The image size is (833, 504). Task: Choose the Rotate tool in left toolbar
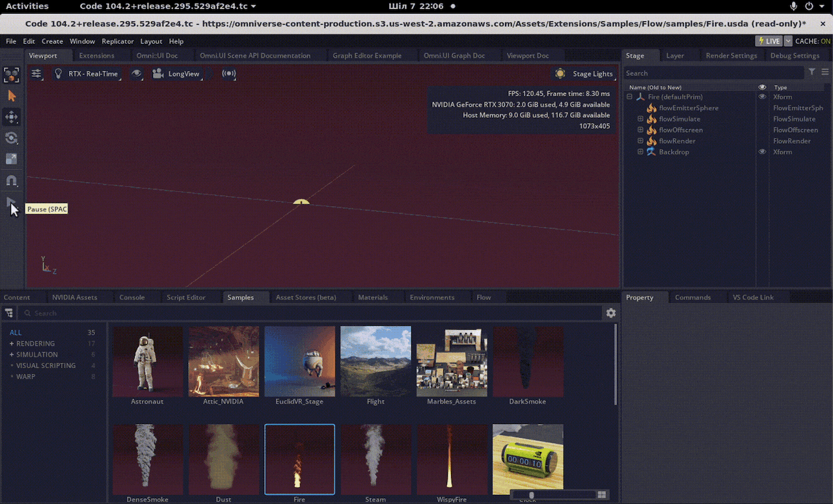tap(11, 138)
